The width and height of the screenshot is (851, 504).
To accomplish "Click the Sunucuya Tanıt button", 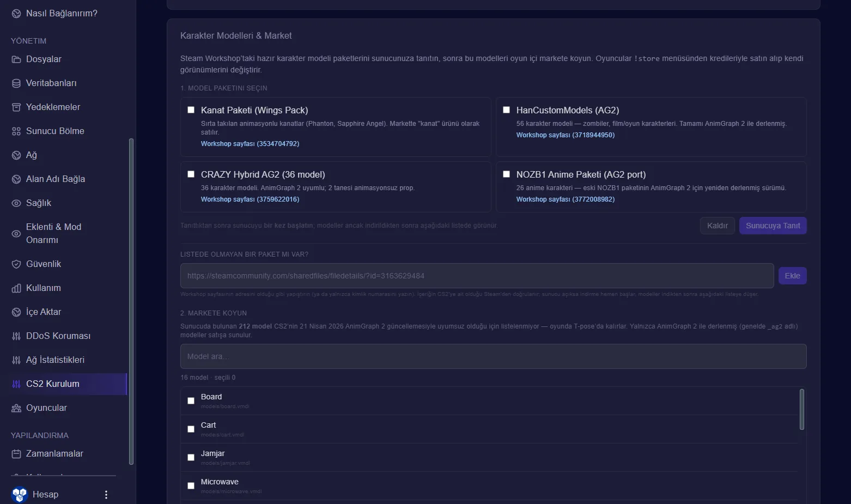I will point(773,226).
